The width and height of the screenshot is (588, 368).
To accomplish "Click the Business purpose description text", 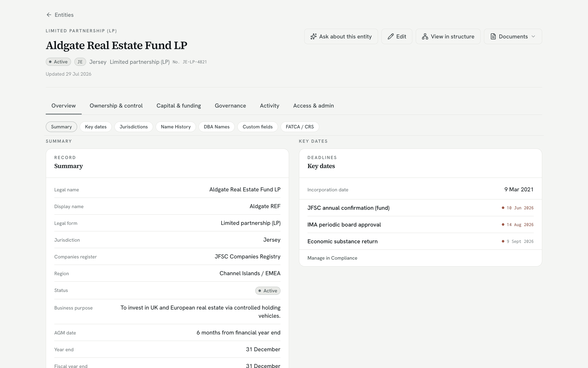I will tap(200, 312).
